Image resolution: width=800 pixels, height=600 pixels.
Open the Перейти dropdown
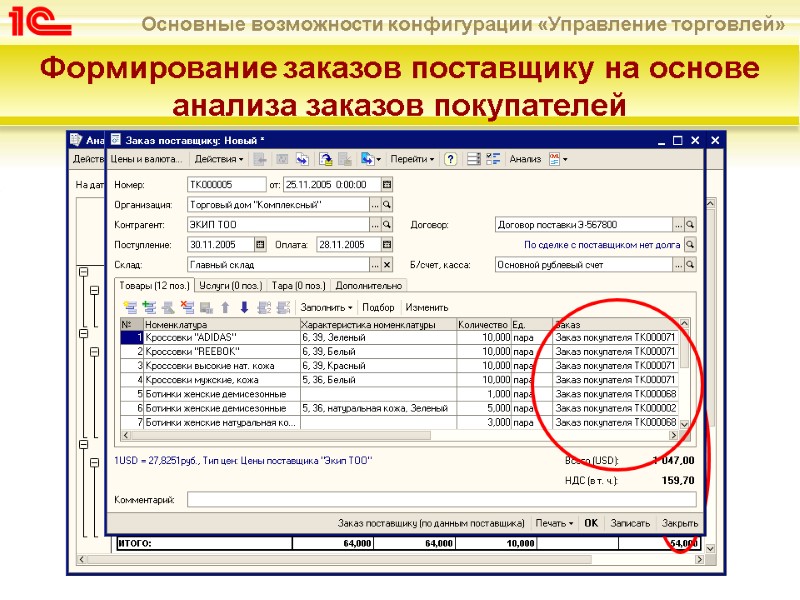point(411,158)
